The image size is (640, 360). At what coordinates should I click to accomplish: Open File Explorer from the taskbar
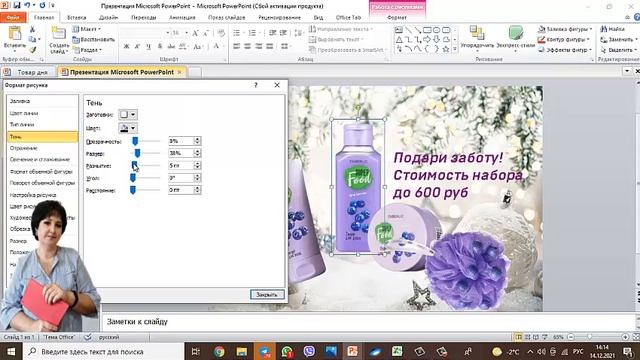[x=242, y=351]
